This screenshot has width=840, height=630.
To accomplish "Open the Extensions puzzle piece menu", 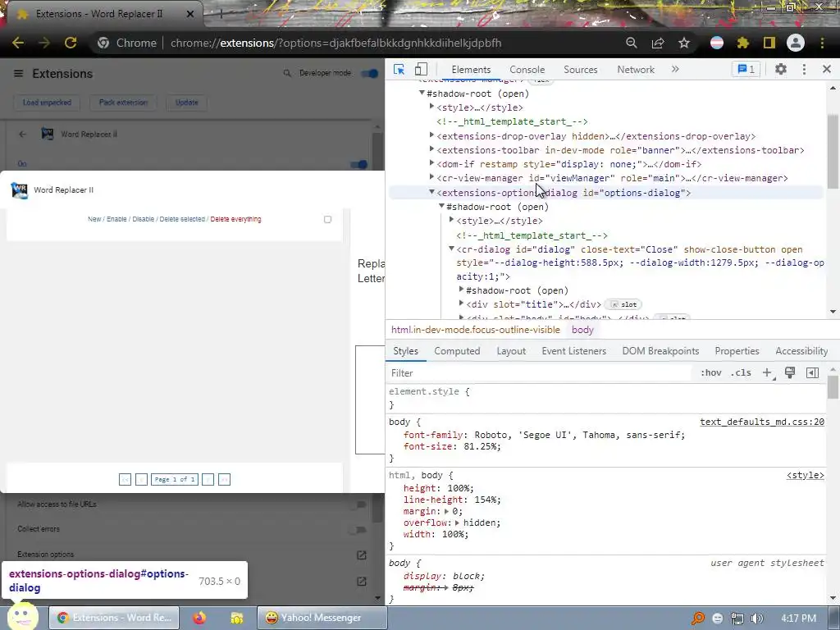I will click(743, 43).
